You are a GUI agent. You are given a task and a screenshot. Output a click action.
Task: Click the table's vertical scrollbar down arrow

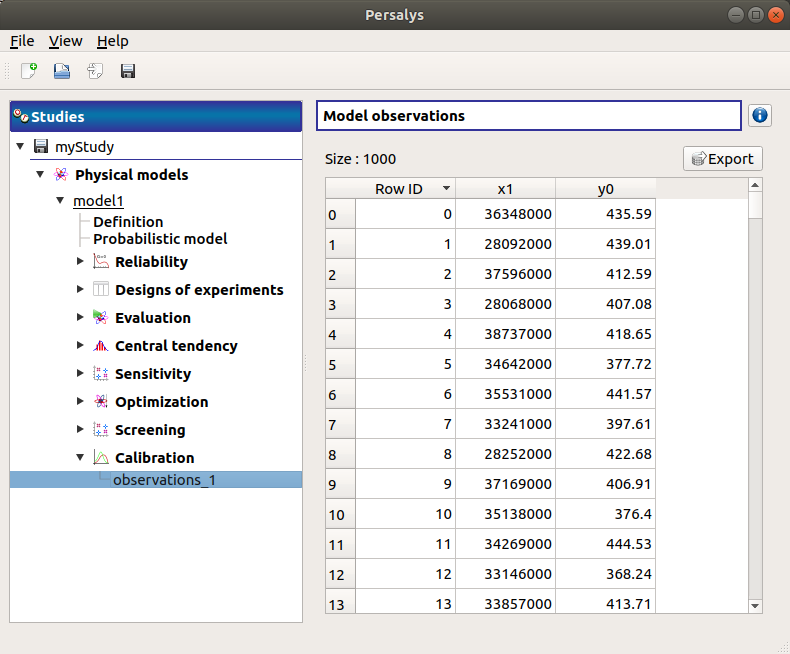[x=755, y=605]
